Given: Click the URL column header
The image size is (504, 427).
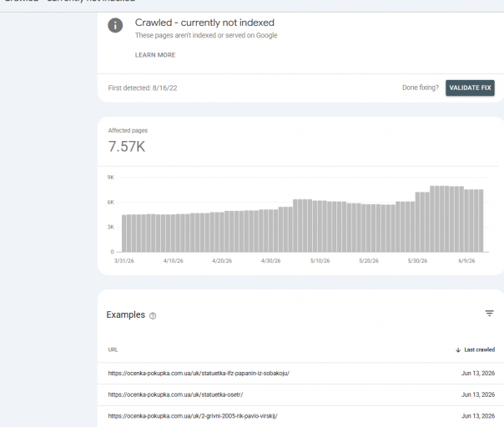Looking at the screenshot, I should coord(113,349).
